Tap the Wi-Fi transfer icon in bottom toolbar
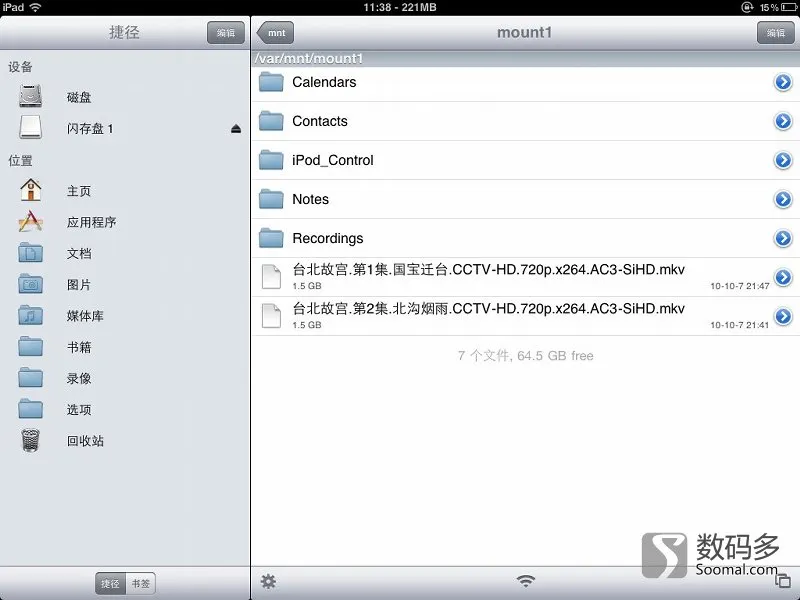This screenshot has width=800, height=600. tap(526, 581)
